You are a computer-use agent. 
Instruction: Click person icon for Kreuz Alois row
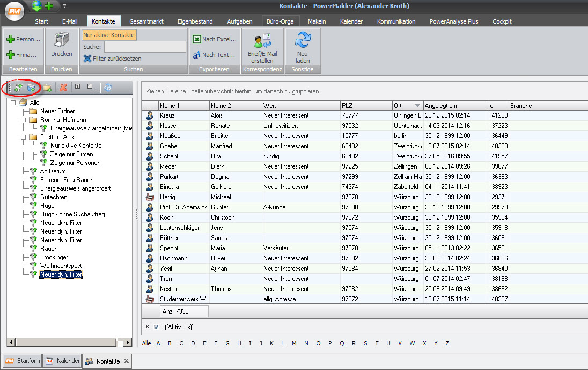[x=150, y=115]
